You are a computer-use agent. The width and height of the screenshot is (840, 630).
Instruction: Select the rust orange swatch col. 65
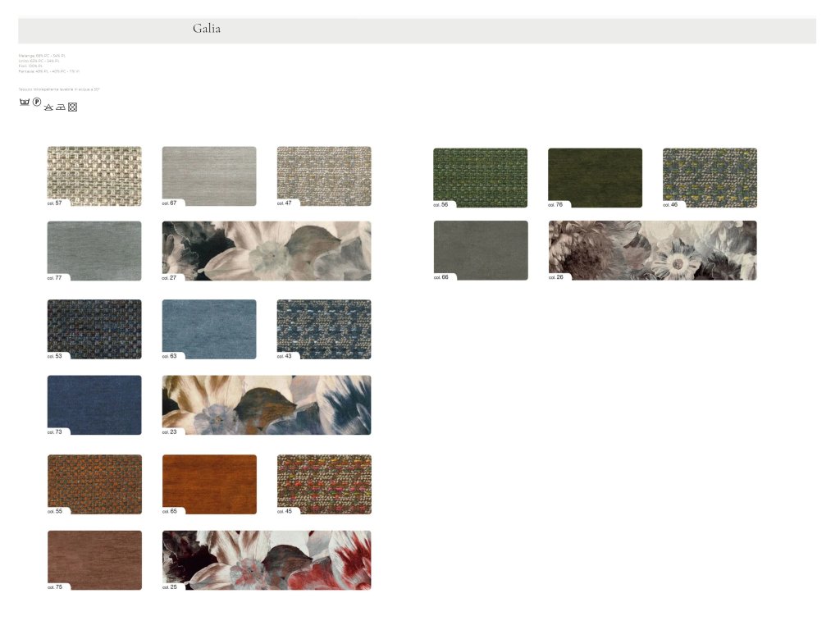pos(209,484)
